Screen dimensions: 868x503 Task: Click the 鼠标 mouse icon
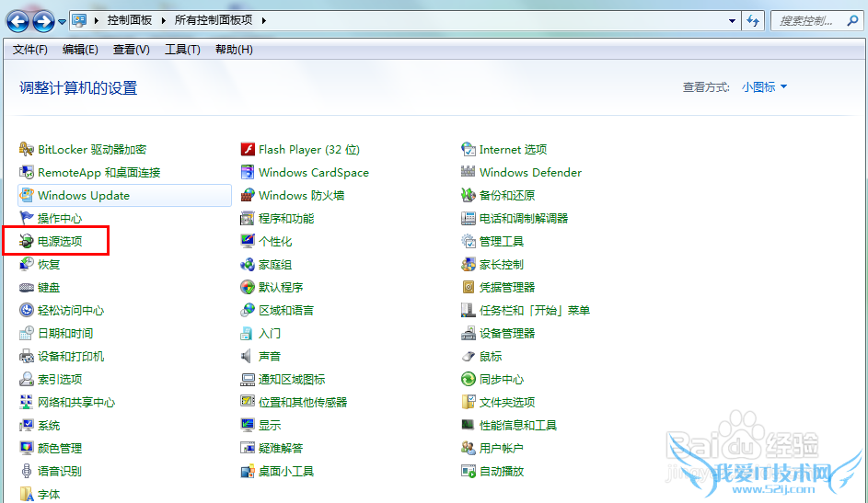coord(469,357)
